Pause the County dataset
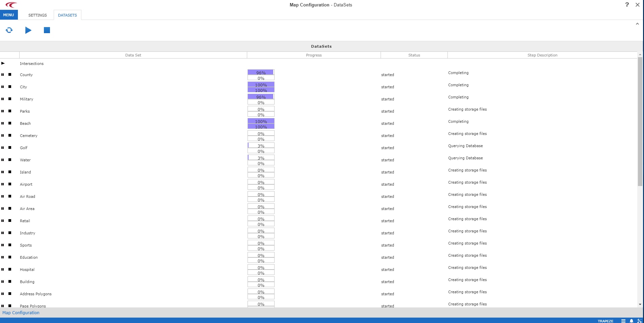The image size is (644, 323). (3, 75)
